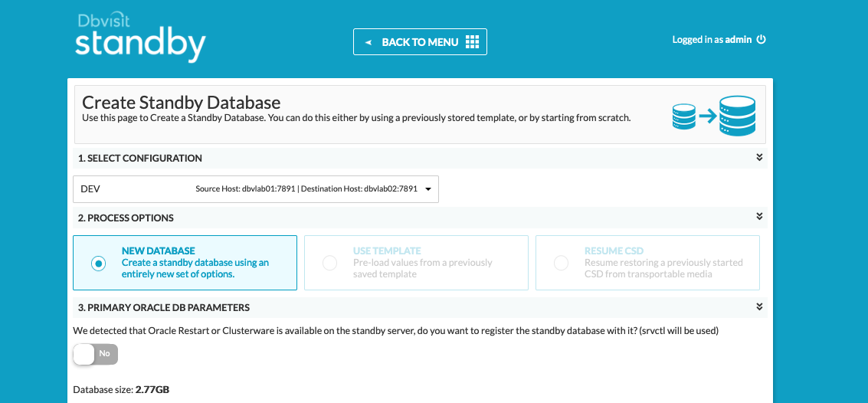This screenshot has width=868, height=403.
Task: Toggle the srvctl registration switch from No
Action: coord(96,354)
